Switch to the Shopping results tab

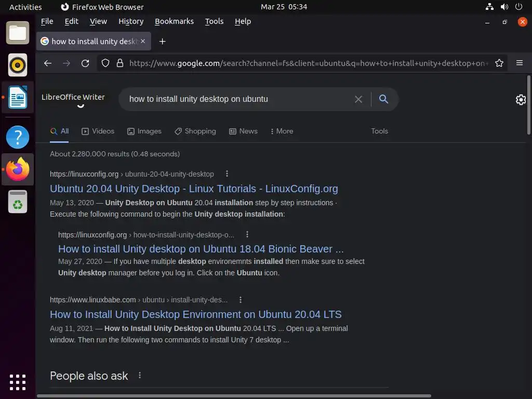pyautogui.click(x=195, y=131)
